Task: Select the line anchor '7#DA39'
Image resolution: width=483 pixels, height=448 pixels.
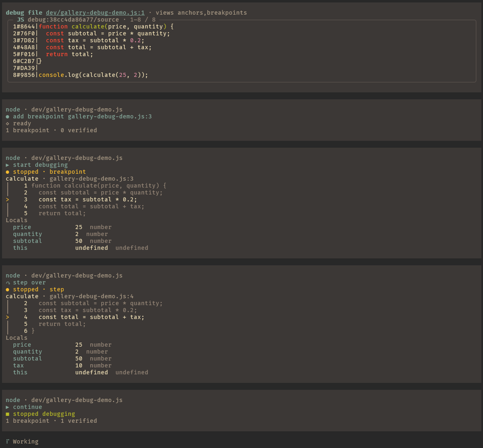Action: coord(24,68)
